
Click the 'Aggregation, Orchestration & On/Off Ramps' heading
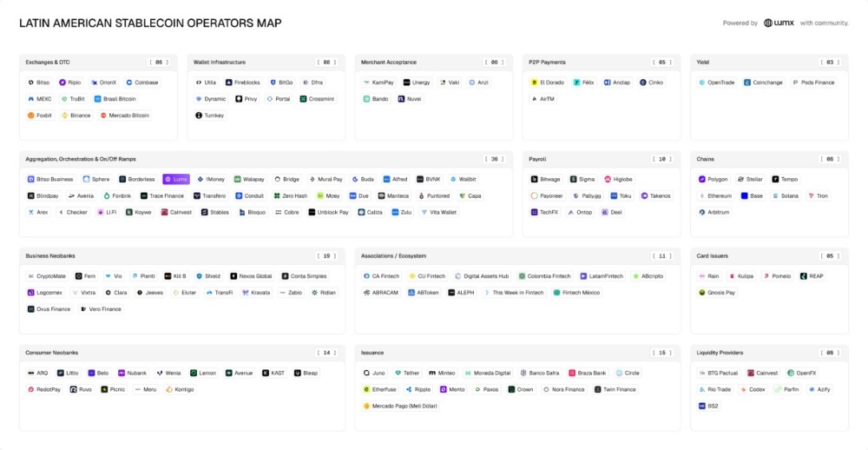[x=82, y=160]
